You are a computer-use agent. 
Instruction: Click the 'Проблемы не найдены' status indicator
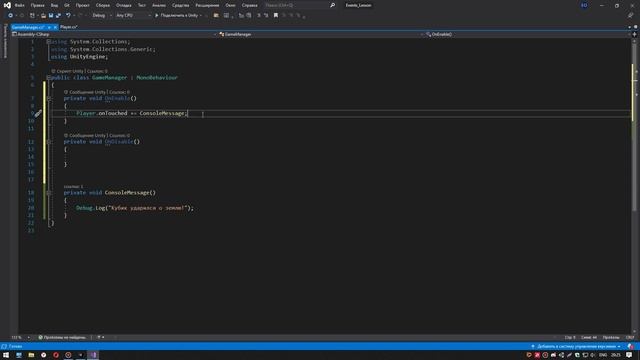(x=62, y=338)
